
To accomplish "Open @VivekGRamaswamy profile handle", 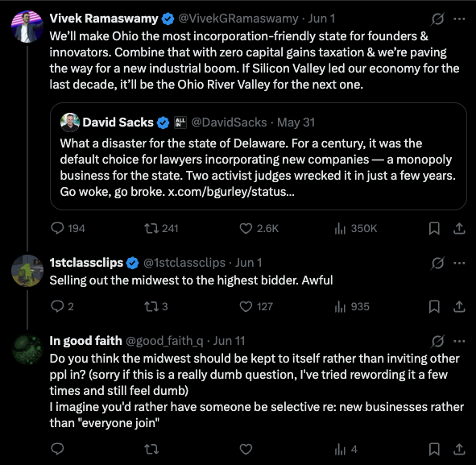I will tap(238, 19).
